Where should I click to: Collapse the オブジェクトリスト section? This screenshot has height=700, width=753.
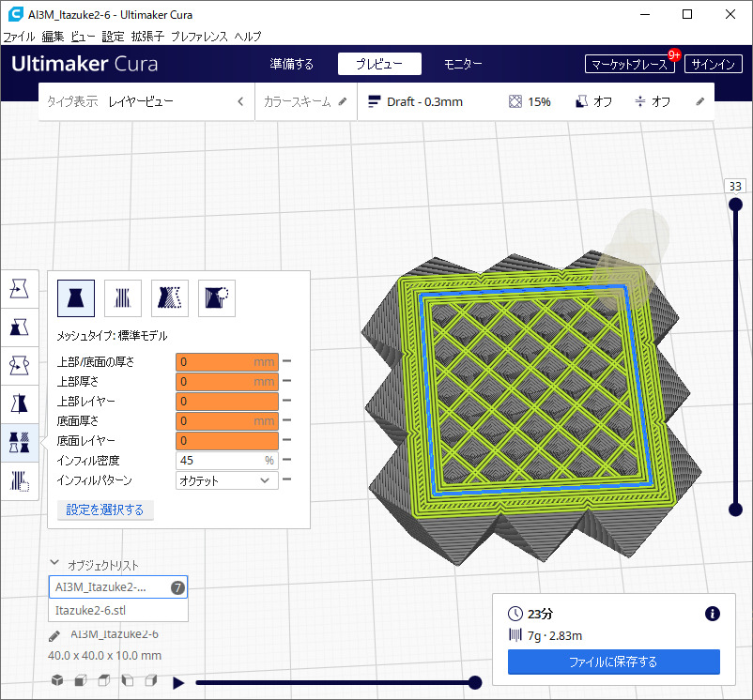(x=55, y=565)
